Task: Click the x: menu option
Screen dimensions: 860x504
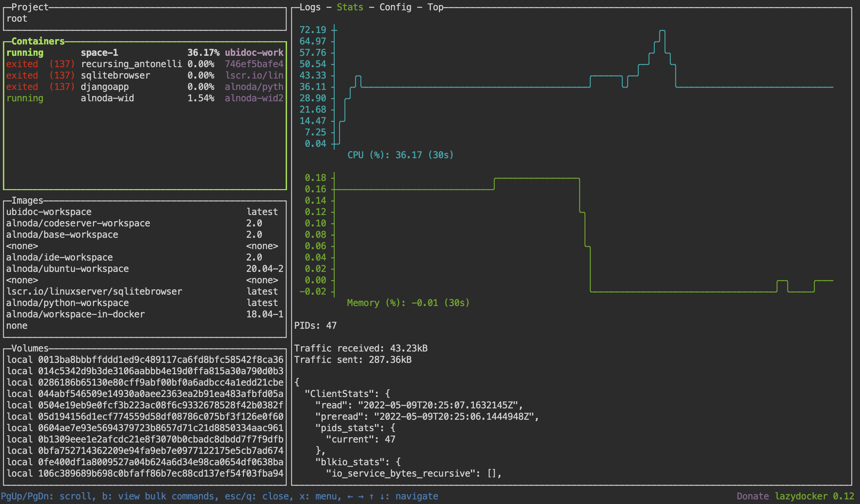Action: tap(320, 496)
